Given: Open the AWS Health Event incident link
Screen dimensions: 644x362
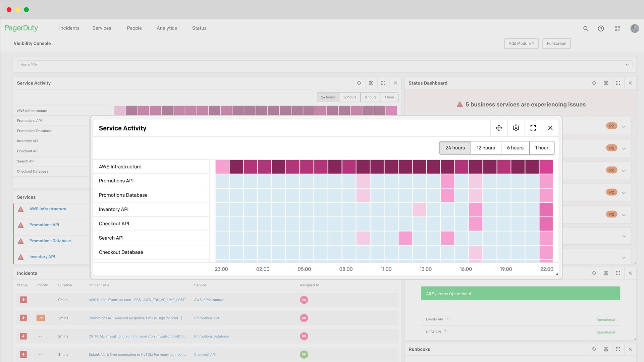Looking at the screenshot, I should 137,300.
